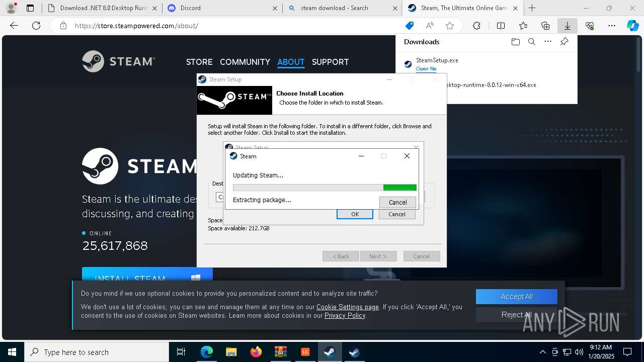The width and height of the screenshot is (644, 362).
Task: Select the Steam Ultimate Online Game tab
Action: 463,8
